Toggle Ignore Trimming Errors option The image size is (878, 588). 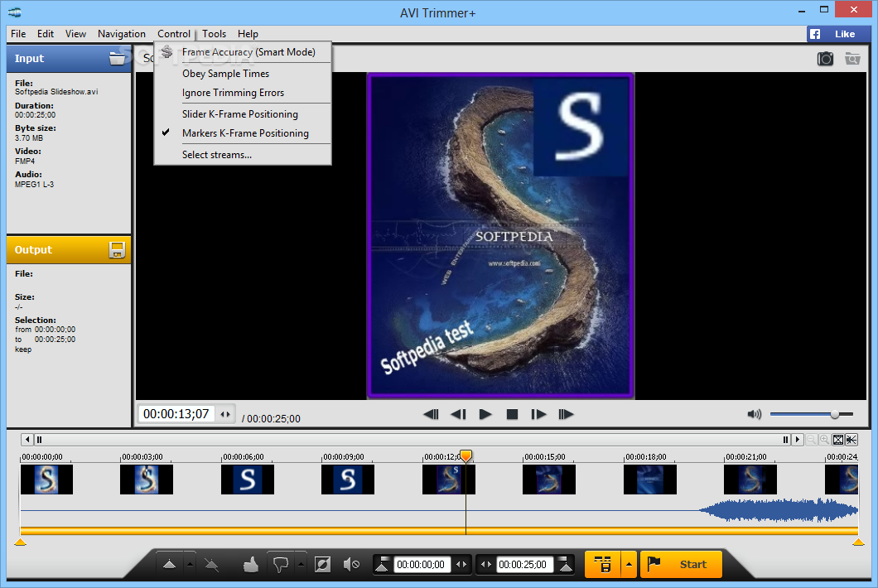tap(243, 93)
